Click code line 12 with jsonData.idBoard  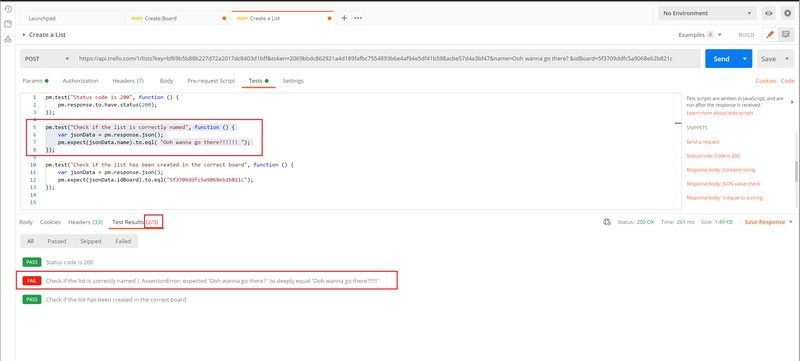(x=156, y=179)
